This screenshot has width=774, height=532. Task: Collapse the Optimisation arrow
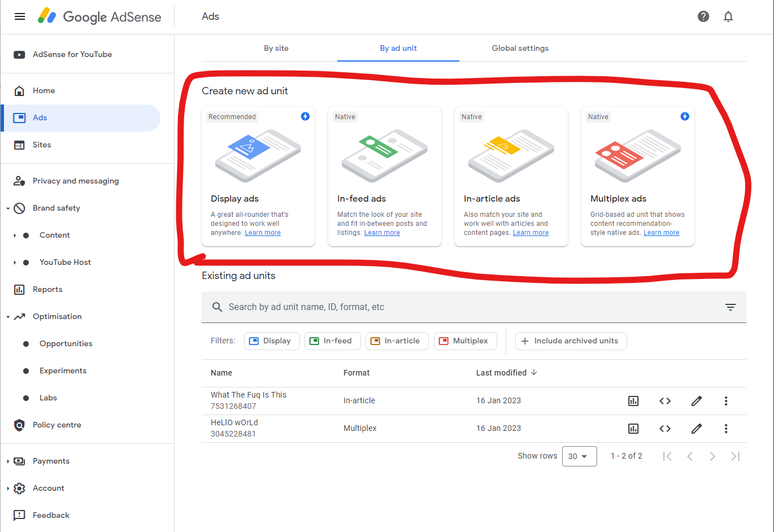coord(8,317)
